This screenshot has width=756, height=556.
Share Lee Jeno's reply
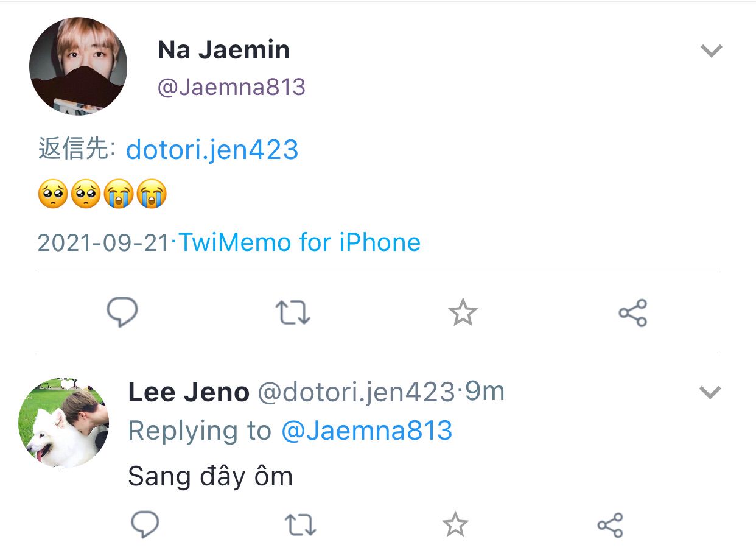610,525
